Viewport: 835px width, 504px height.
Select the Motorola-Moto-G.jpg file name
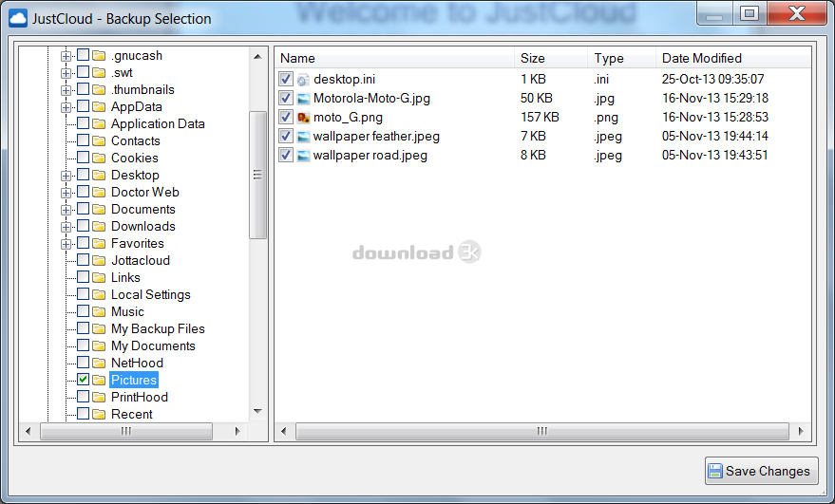(371, 98)
